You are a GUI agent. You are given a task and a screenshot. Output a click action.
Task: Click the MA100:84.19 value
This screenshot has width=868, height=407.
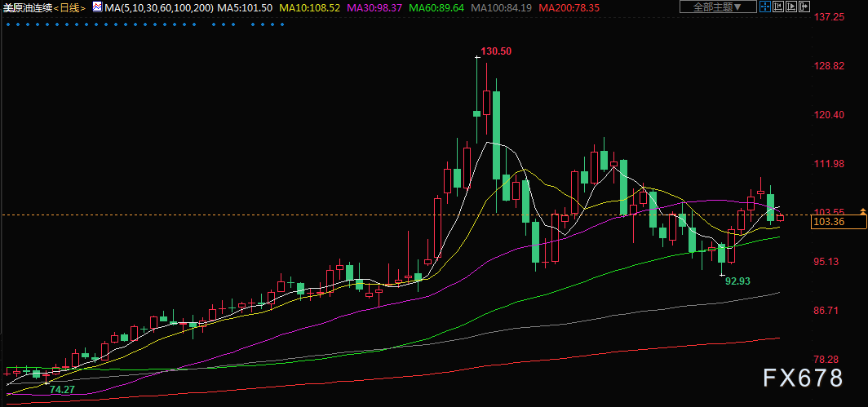501,8
